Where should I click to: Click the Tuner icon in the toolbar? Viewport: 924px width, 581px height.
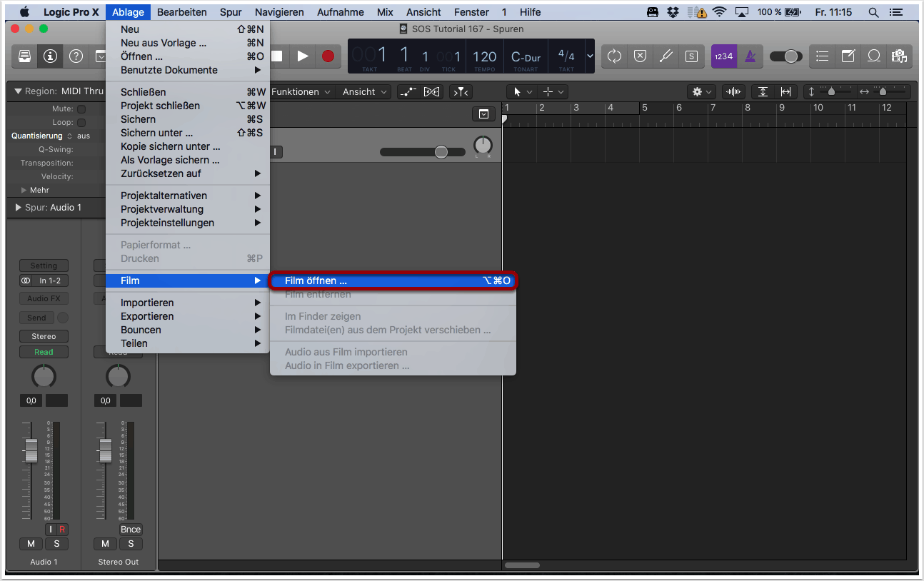click(666, 56)
